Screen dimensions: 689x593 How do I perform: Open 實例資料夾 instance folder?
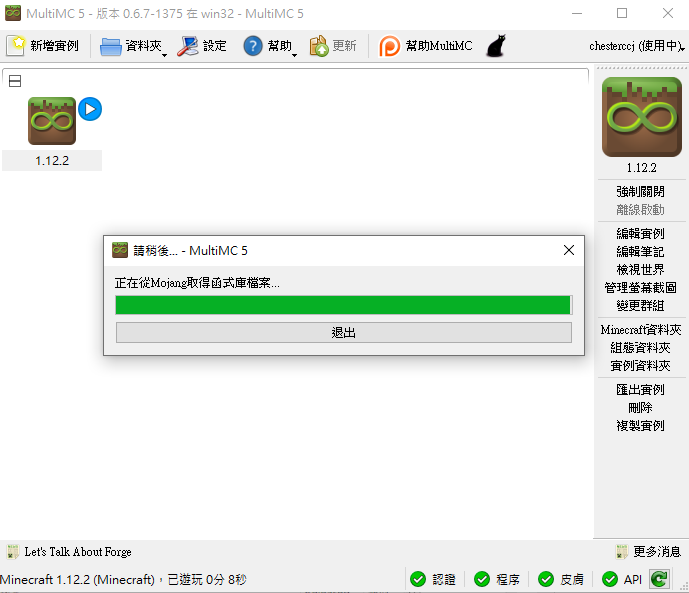click(x=640, y=366)
